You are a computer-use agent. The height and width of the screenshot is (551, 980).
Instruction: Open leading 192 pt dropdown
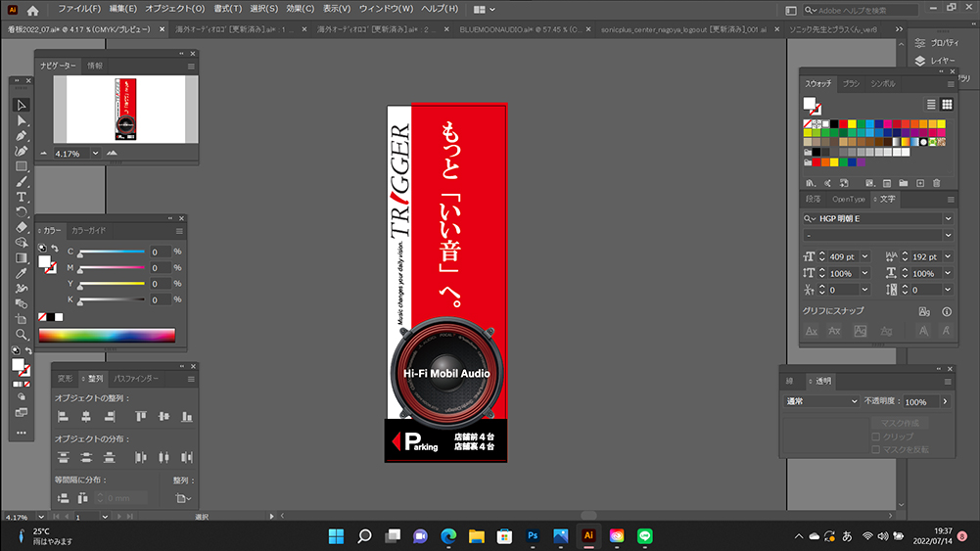tap(948, 256)
